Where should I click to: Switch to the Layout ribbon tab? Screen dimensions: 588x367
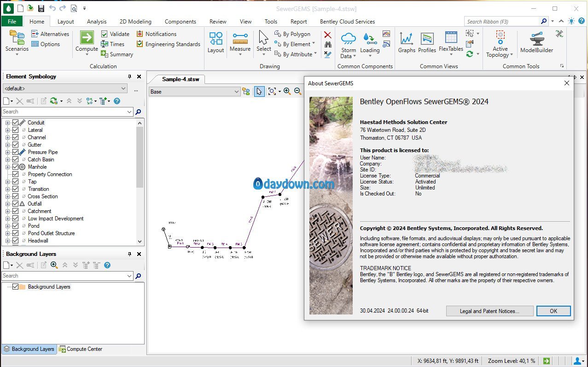point(66,21)
